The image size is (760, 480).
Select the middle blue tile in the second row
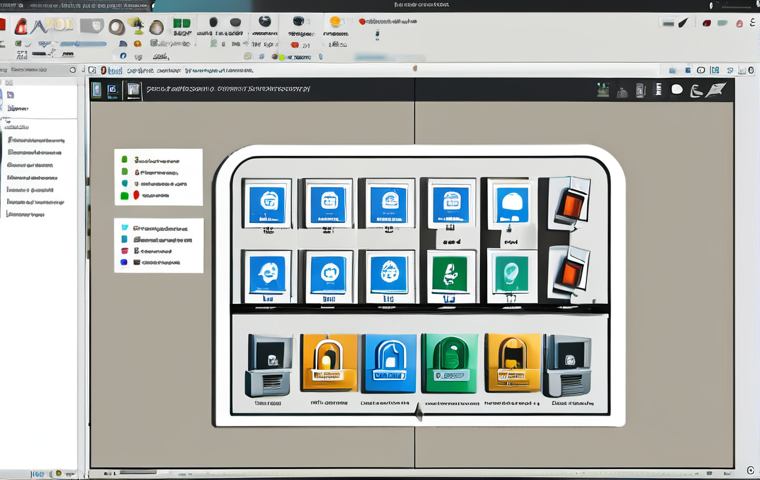coord(328,275)
